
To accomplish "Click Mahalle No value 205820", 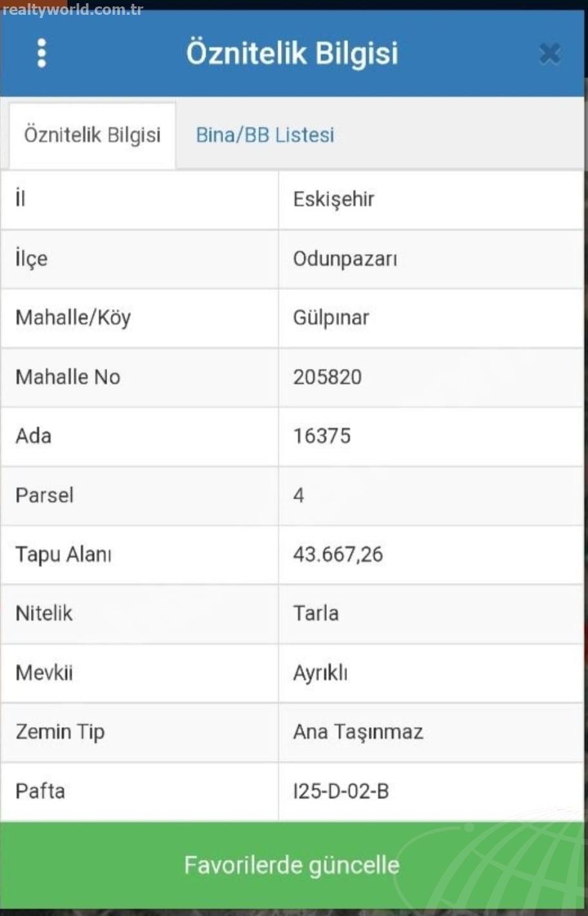I will (328, 377).
